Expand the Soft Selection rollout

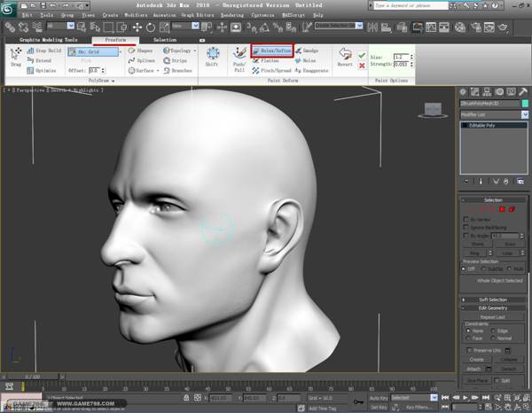(493, 300)
